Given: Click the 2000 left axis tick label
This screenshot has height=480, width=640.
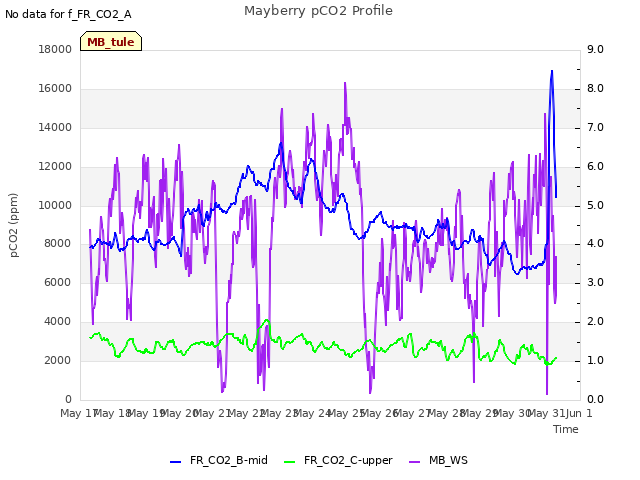Looking at the screenshot, I should click(58, 360).
